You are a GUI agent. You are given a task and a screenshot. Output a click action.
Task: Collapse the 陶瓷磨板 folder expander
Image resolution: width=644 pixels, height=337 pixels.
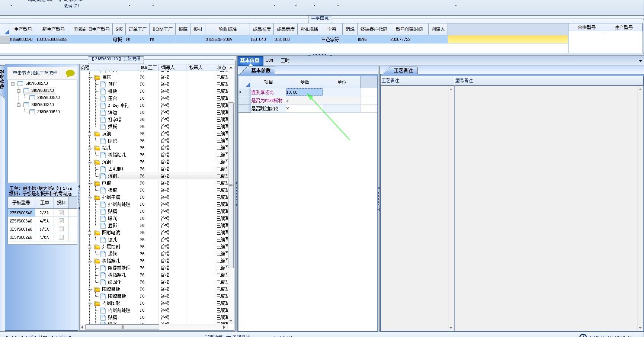(90, 289)
